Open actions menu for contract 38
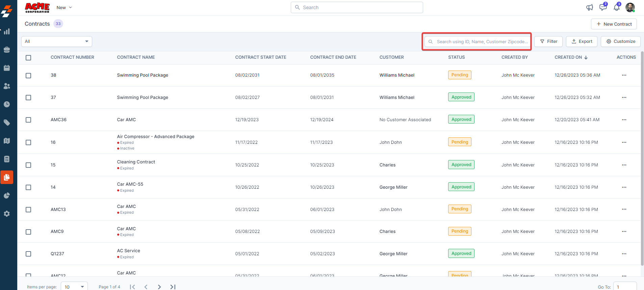The width and height of the screenshot is (644, 290). click(x=624, y=75)
